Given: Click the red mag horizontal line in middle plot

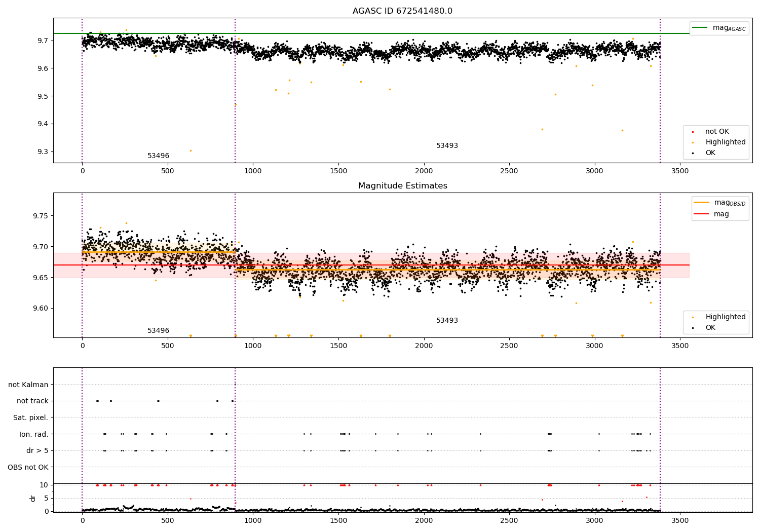Looking at the screenshot, I should [371, 265].
